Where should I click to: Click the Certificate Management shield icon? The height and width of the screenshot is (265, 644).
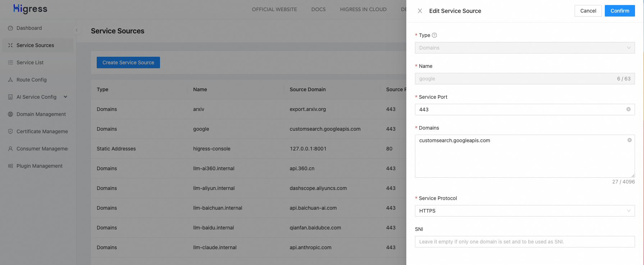coord(10,131)
